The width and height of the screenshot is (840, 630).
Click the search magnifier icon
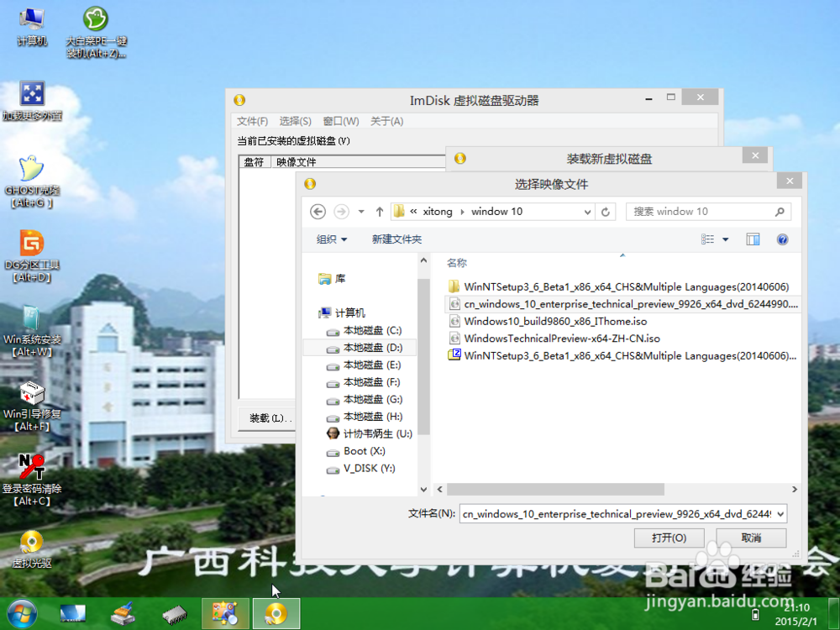click(x=780, y=212)
